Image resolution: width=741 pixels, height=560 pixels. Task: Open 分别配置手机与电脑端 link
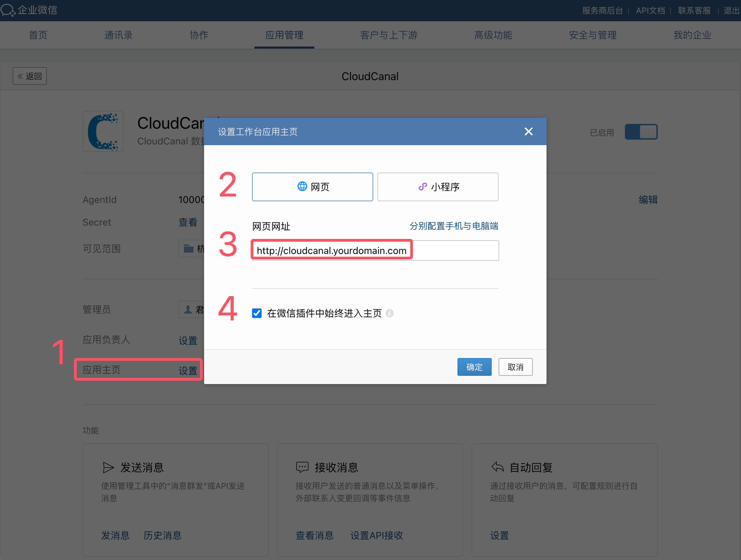[x=454, y=226]
